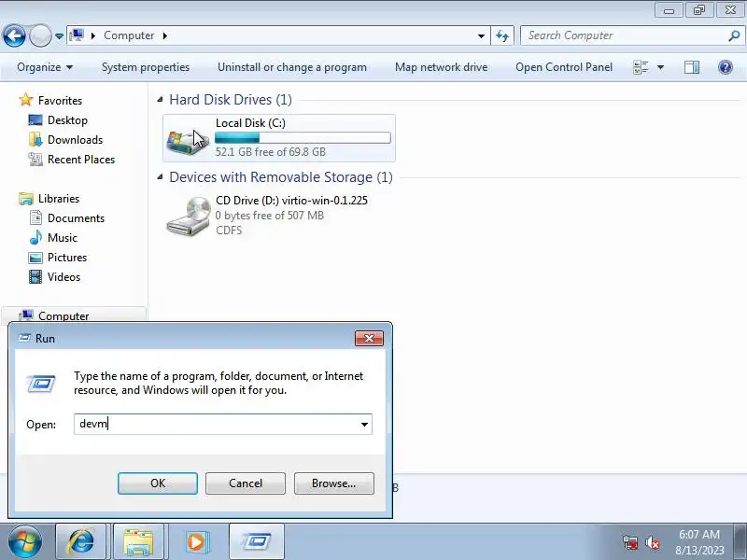Select the CD Drive (D:) icon
The image size is (747, 560).
188,217
